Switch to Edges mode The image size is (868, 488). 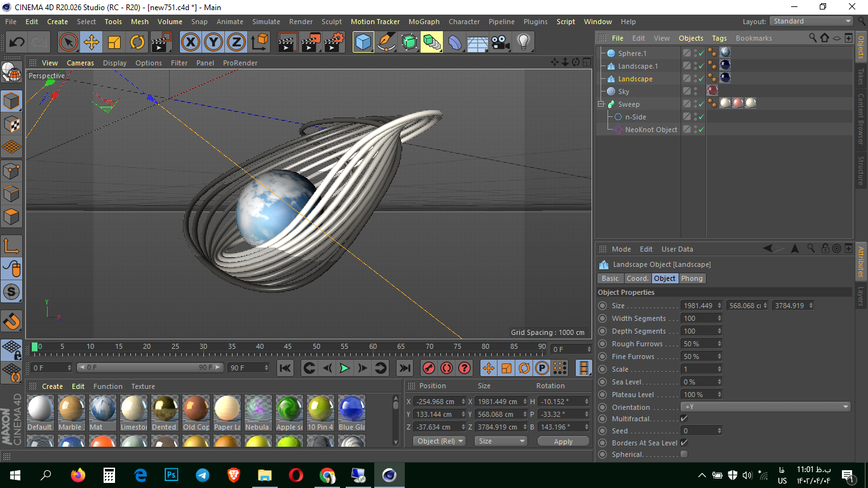point(12,194)
